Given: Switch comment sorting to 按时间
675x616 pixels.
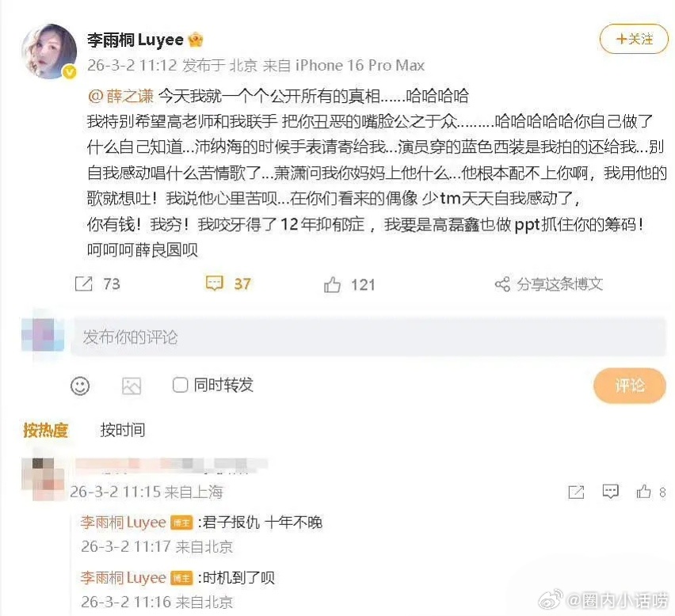Looking at the screenshot, I should [x=123, y=430].
